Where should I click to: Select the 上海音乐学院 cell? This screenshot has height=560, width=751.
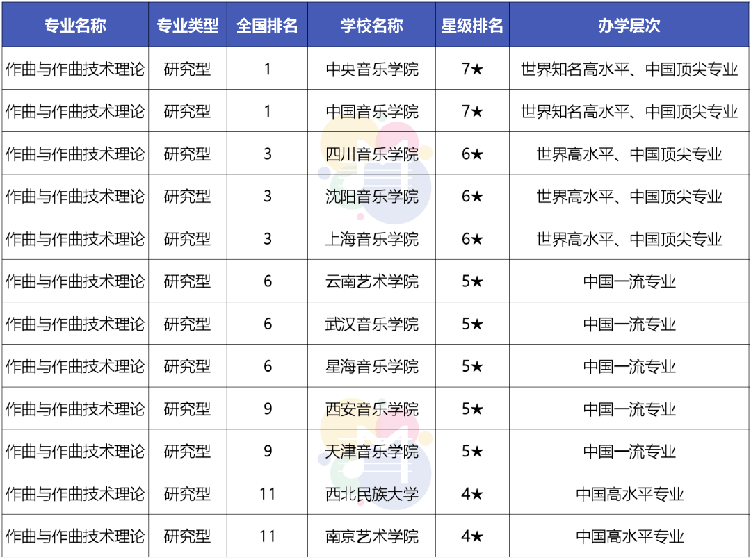pyautogui.click(x=372, y=239)
